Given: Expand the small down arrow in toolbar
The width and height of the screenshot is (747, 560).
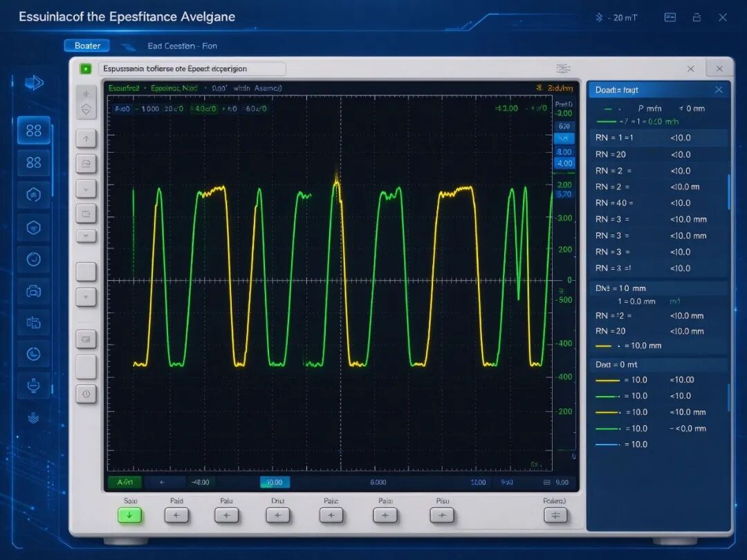Looking at the screenshot, I should [x=86, y=236].
